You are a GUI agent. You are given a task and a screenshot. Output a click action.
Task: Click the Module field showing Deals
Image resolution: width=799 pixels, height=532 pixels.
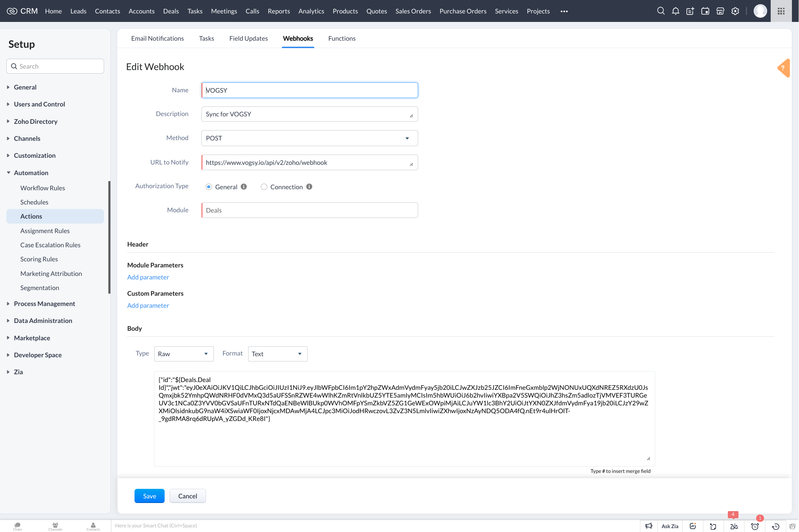309,210
